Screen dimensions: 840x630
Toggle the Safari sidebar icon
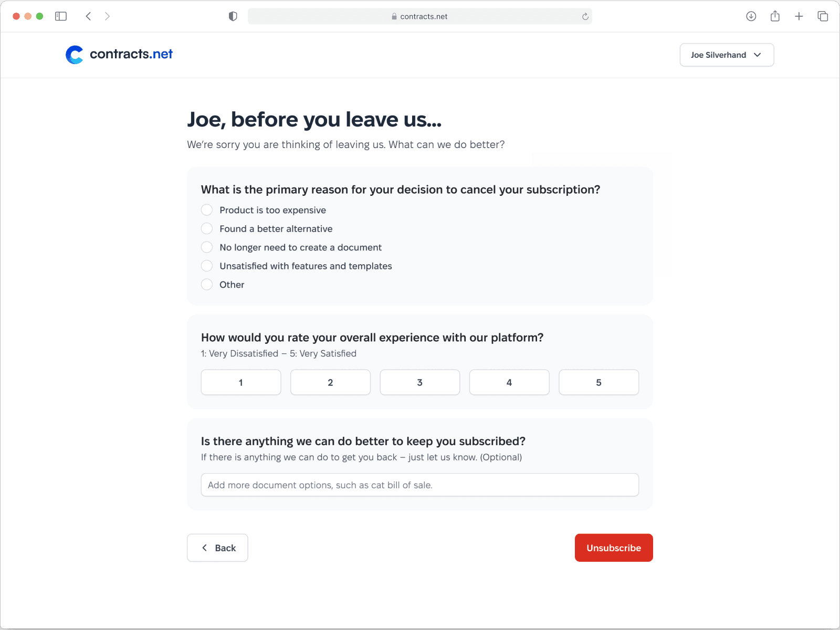61,16
